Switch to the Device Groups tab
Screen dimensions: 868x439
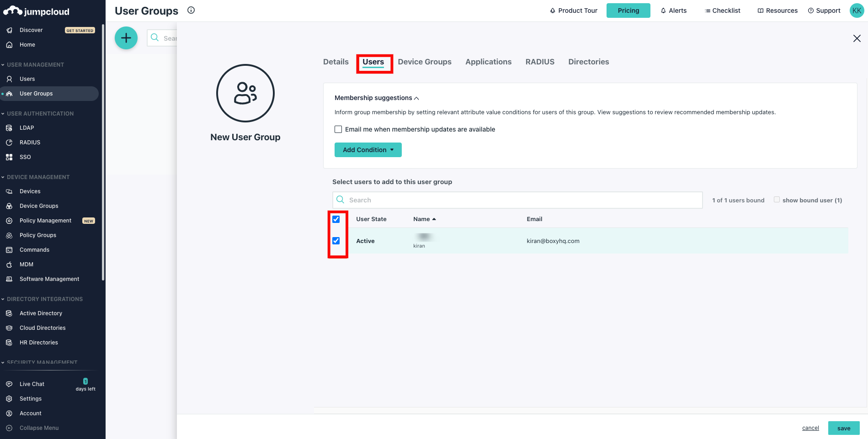pos(425,62)
